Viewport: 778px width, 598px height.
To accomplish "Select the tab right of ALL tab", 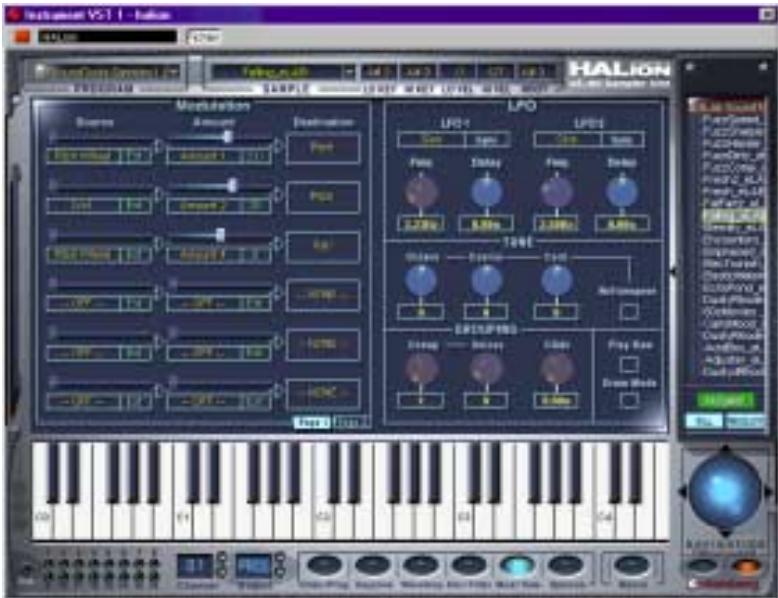I will tap(745, 421).
